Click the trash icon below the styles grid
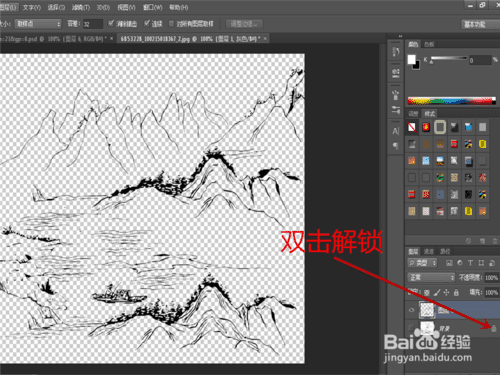500x375 pixels. pos(495,240)
